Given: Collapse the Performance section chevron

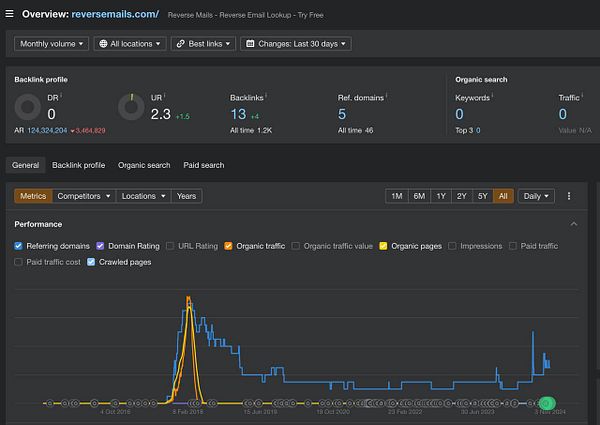Looking at the screenshot, I should (573, 225).
